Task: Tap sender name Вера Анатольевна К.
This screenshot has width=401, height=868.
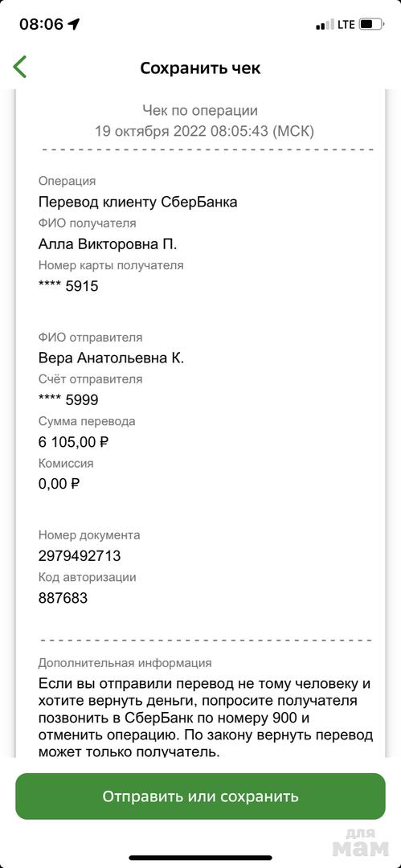Action: [111, 358]
